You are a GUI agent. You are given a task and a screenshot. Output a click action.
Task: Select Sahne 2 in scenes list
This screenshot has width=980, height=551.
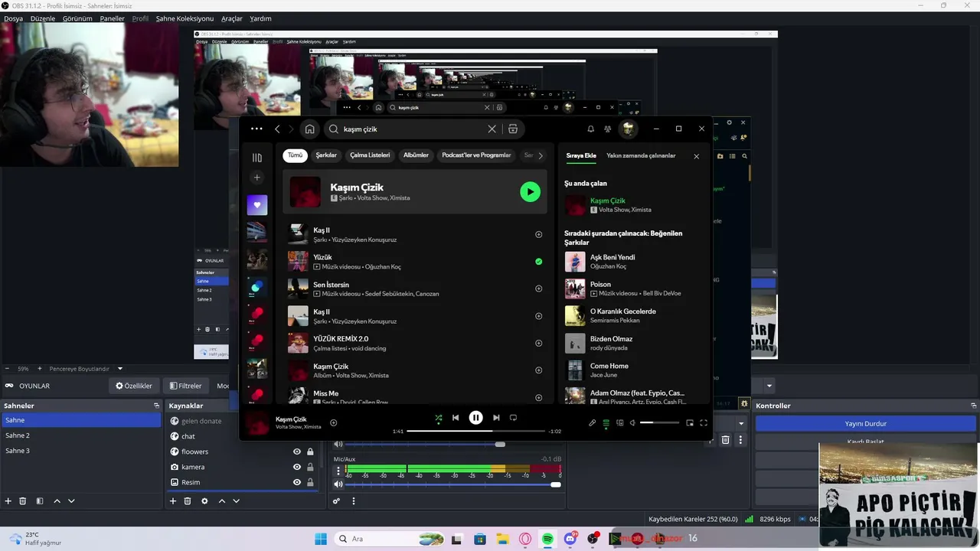click(x=80, y=435)
